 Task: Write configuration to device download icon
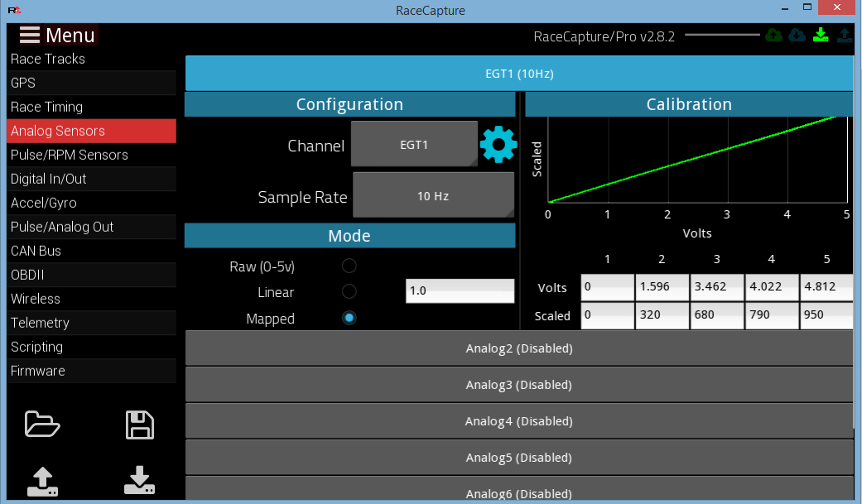140,480
